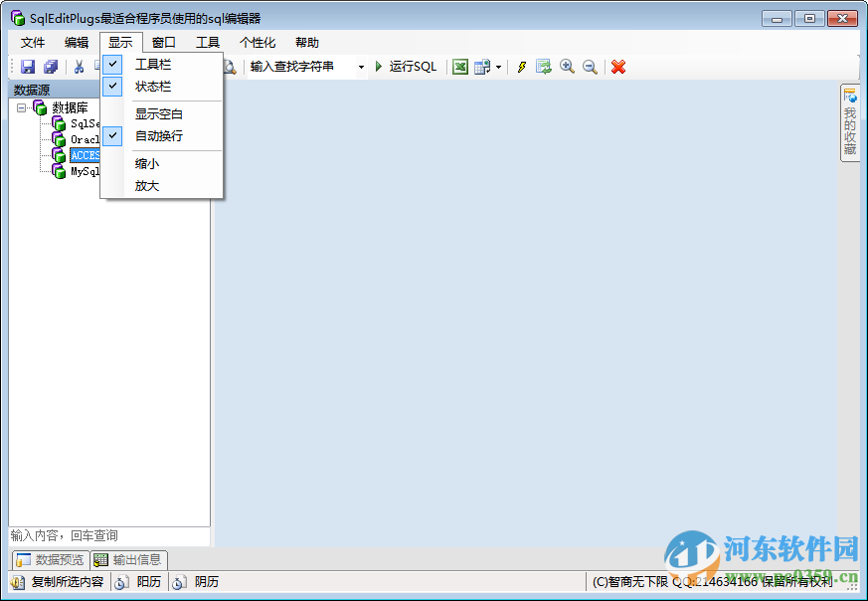The image size is (868, 601).
Task: Click the Save All toolbar icon
Action: (51, 67)
